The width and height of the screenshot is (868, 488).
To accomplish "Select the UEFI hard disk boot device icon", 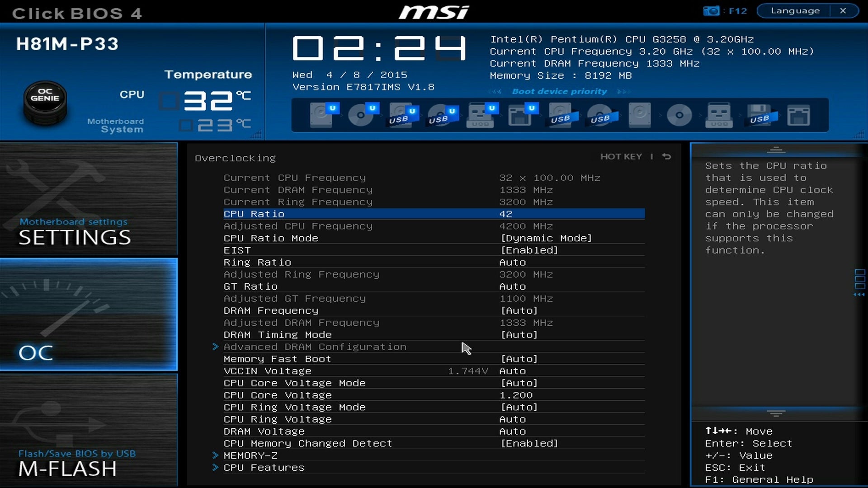I will point(324,115).
